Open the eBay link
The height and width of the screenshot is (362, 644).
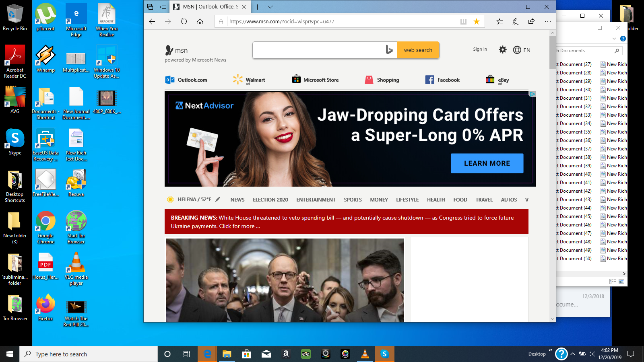click(x=497, y=80)
